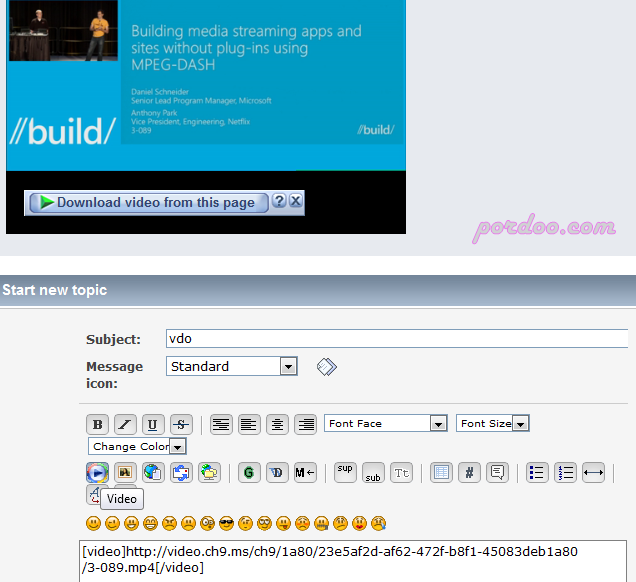The height and width of the screenshot is (582, 636).
Task: Click Download video from this page
Action: 149,202
